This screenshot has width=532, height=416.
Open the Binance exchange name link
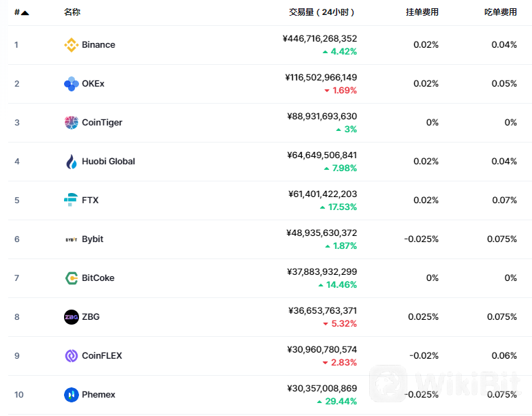coord(98,45)
